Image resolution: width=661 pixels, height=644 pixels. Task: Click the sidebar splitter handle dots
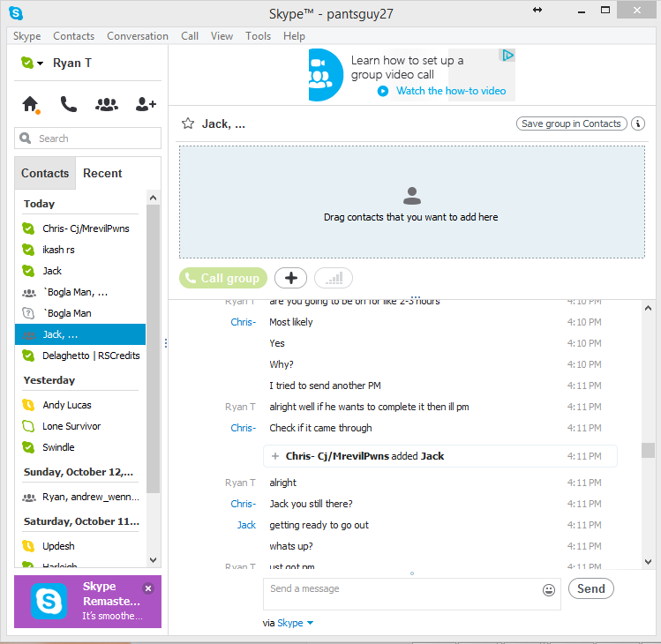[x=166, y=343]
